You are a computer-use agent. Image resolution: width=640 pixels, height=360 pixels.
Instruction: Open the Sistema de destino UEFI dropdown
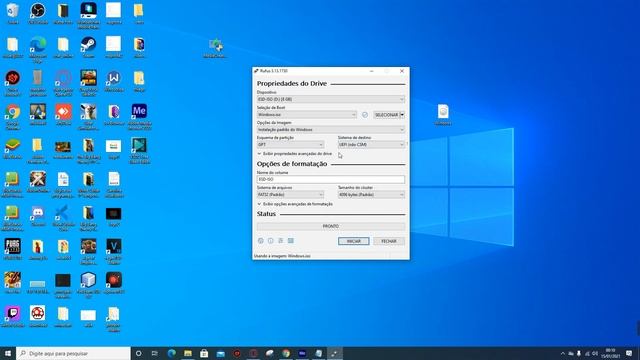tap(371, 144)
